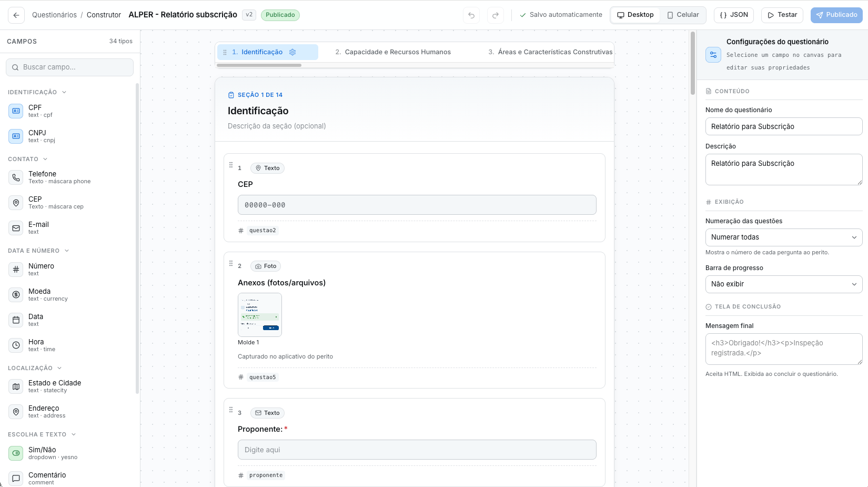This screenshot has width=868, height=487.
Task: Edit the Nome do questionário field
Action: [784, 126]
